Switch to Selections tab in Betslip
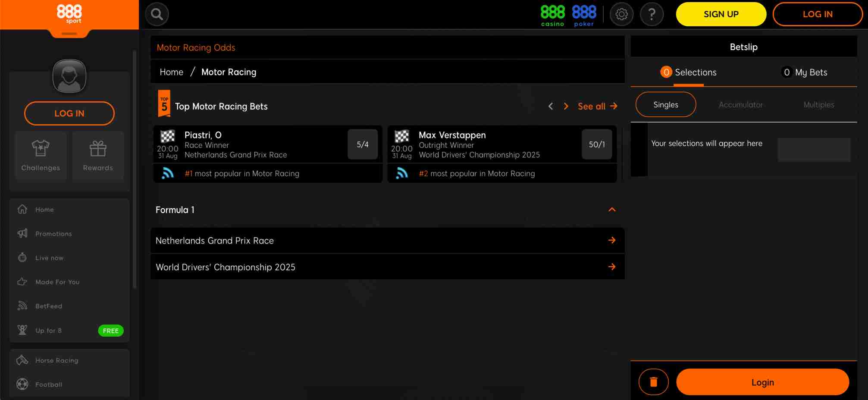868x400 pixels. point(689,72)
